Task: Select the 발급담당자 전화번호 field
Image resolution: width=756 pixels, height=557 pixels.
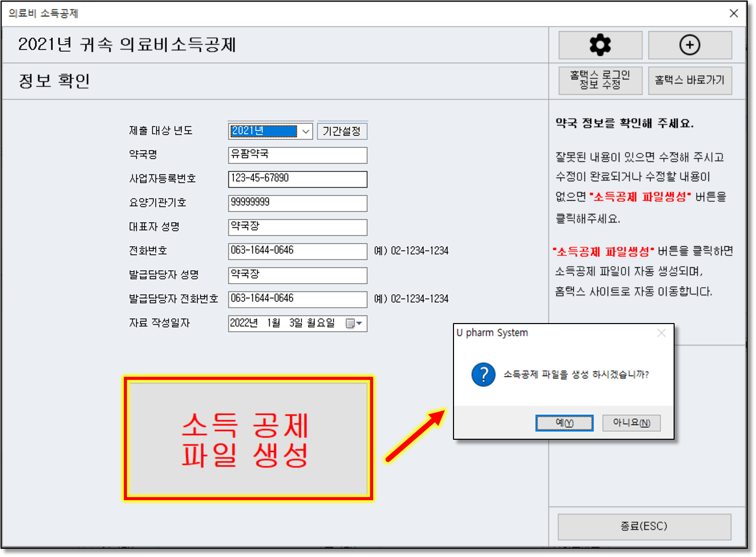Action: tap(297, 299)
